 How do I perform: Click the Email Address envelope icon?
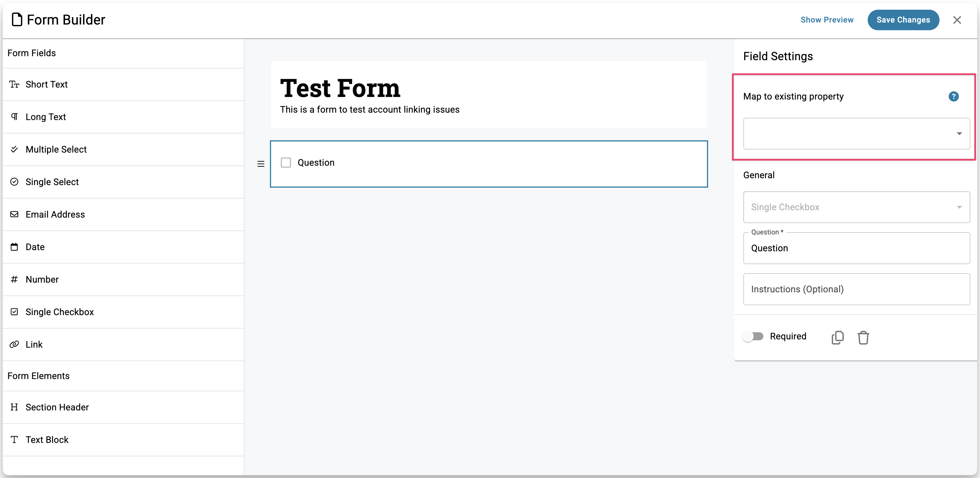15,214
